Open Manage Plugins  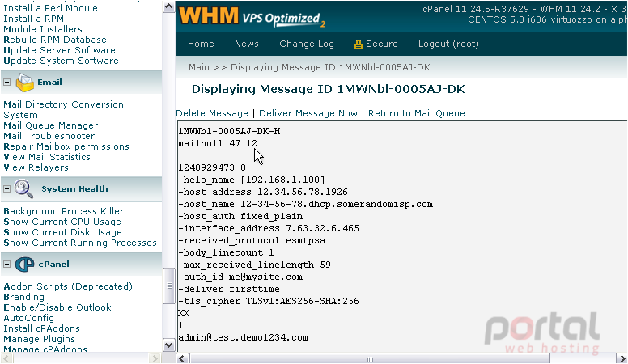coord(39,339)
